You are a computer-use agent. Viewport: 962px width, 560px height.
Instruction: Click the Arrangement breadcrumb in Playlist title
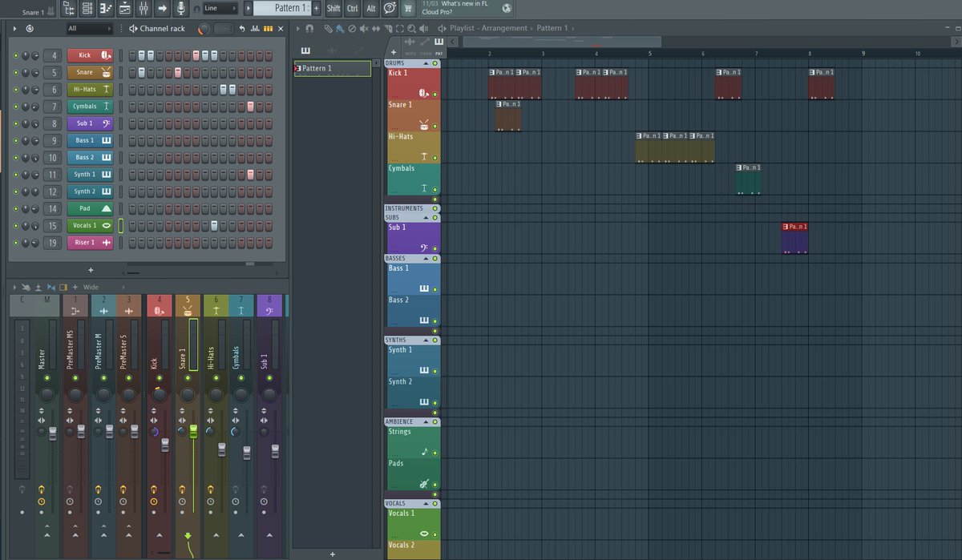(505, 28)
